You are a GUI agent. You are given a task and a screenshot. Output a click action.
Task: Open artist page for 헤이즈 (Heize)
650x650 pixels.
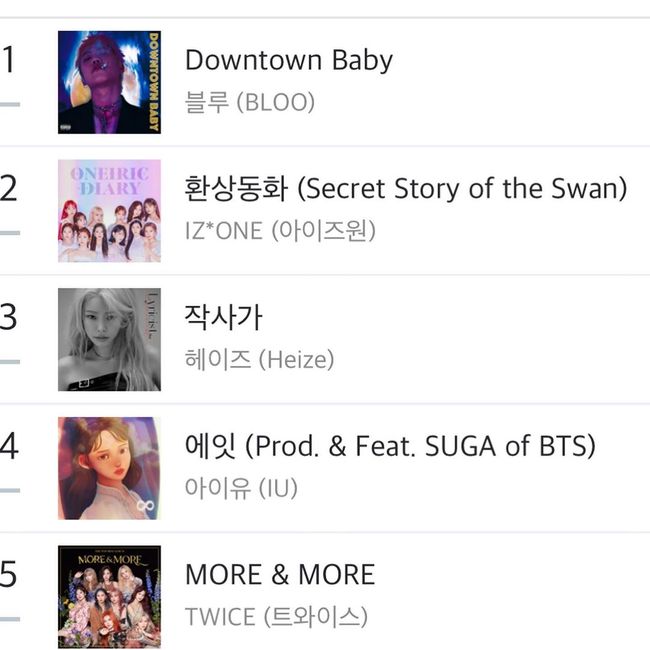click(x=260, y=359)
